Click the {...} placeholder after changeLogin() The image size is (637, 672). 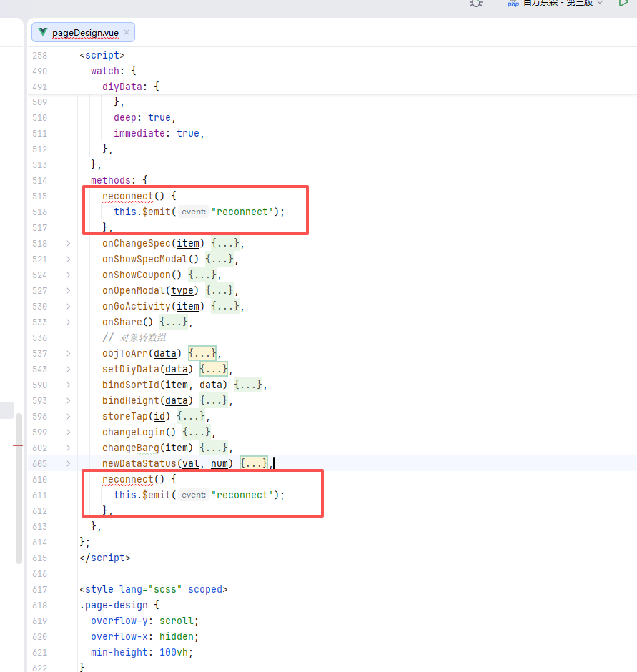(197, 432)
